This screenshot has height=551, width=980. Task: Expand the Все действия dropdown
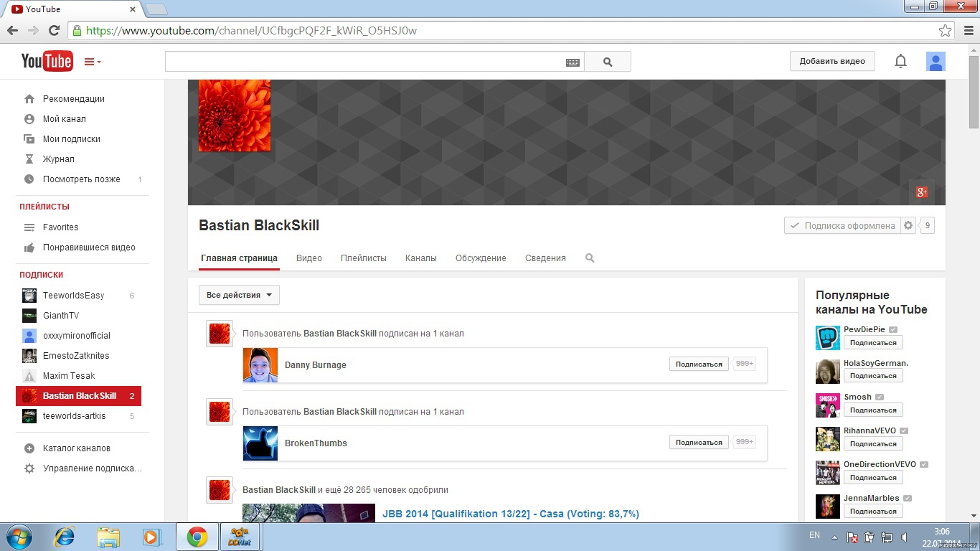tap(239, 295)
